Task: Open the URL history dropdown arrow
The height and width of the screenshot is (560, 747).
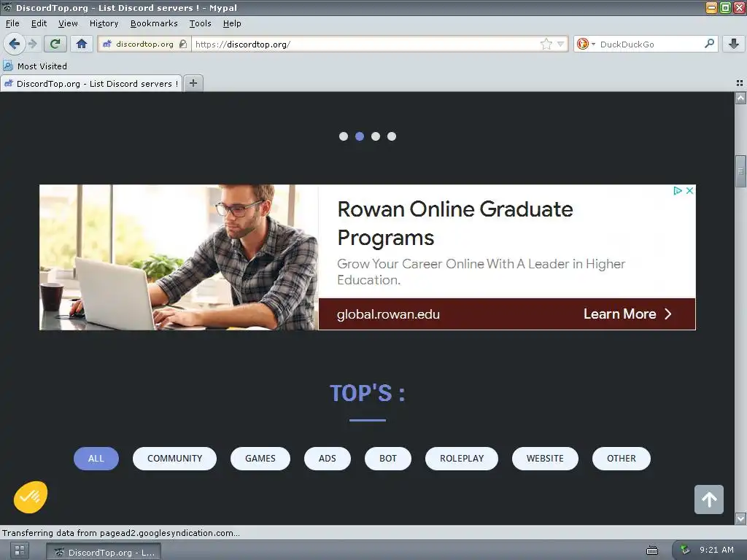Action: pos(561,44)
